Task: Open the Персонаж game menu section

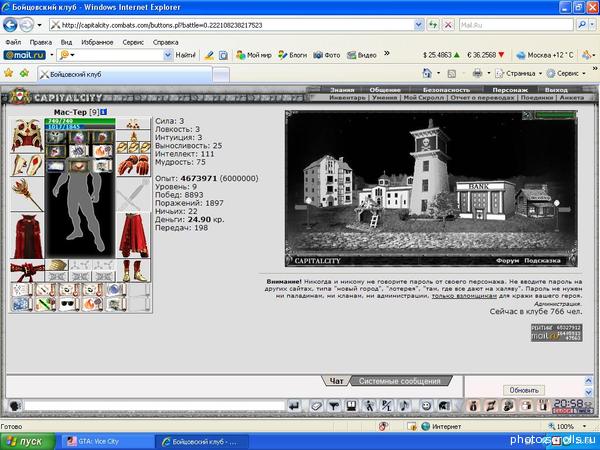Action: click(x=510, y=90)
